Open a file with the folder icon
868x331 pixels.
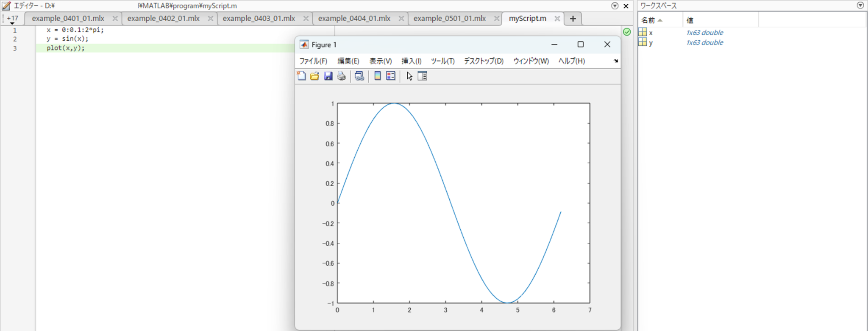(x=314, y=76)
